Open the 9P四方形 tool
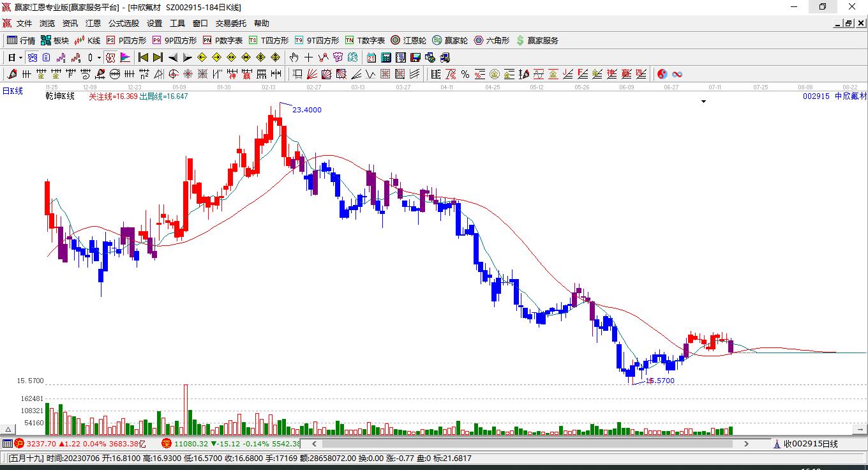 pyautogui.click(x=174, y=40)
